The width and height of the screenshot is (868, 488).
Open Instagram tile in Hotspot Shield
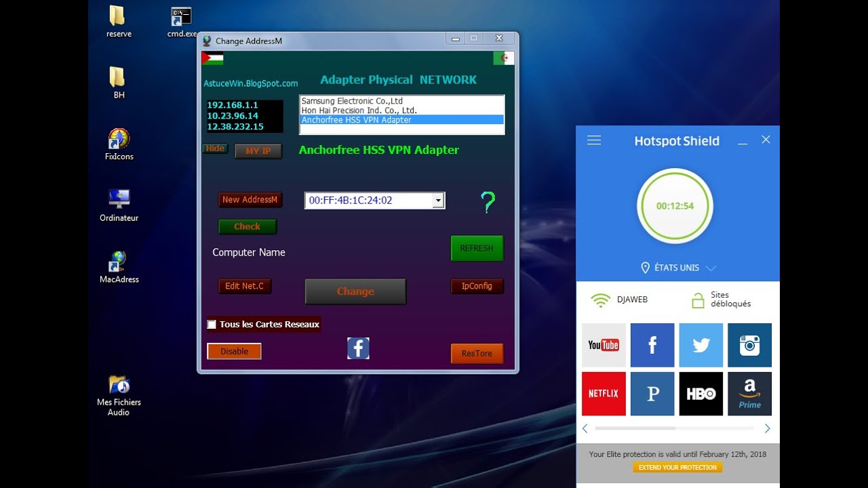point(750,345)
